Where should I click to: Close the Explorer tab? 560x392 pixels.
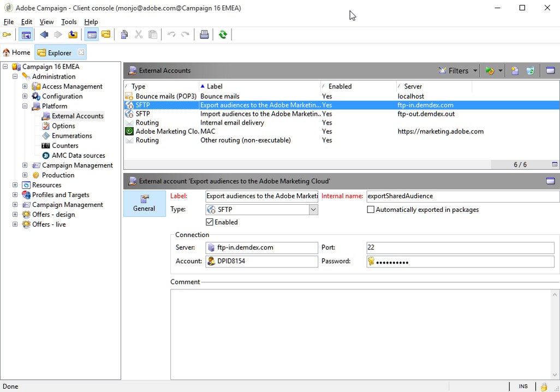click(x=81, y=52)
